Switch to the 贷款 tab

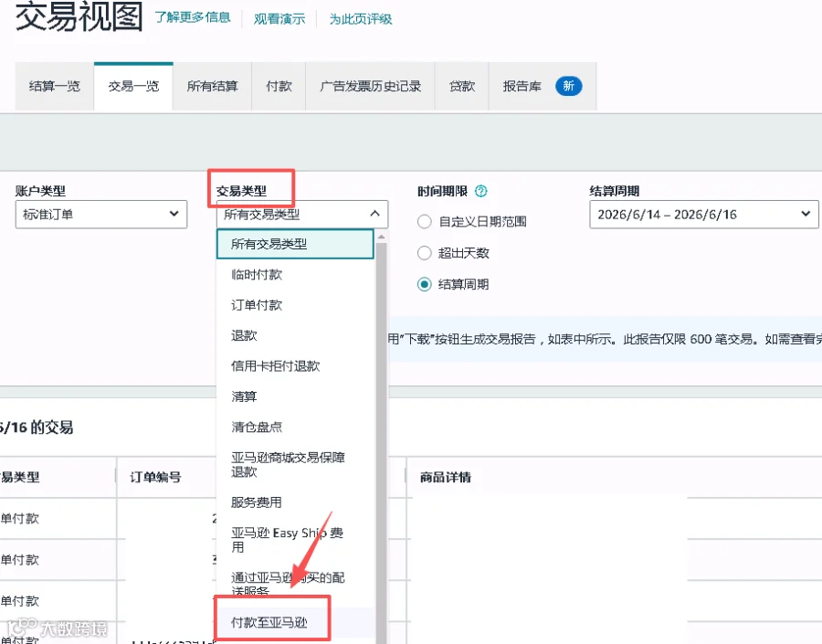[x=462, y=86]
